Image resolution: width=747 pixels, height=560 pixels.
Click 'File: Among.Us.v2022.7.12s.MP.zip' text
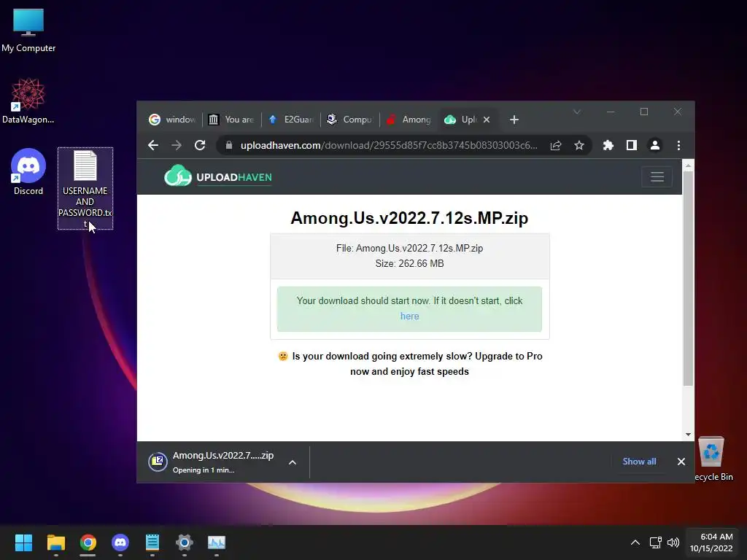click(x=409, y=248)
